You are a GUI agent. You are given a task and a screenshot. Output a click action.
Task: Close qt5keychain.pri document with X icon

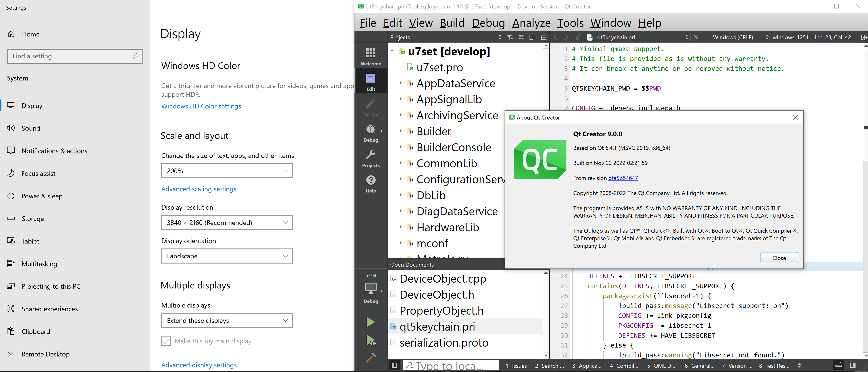[x=696, y=37]
